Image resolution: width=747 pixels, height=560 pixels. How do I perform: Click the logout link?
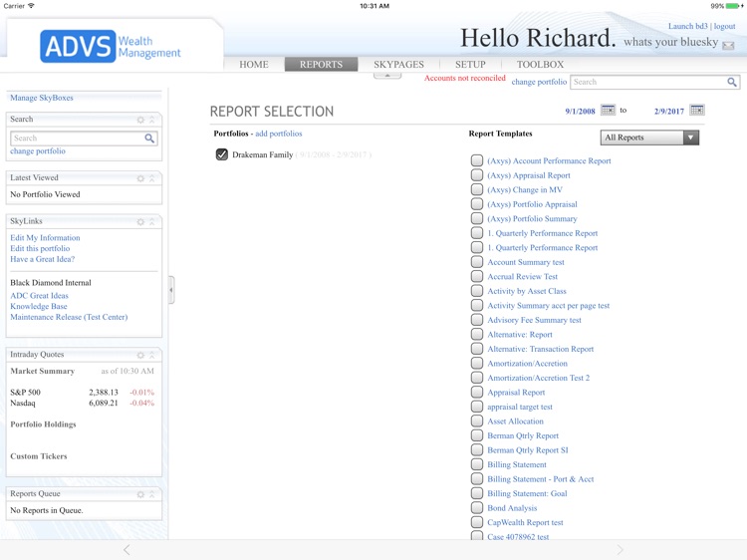point(725,26)
